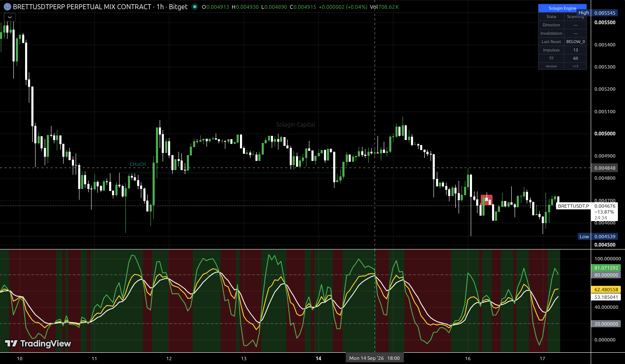625x364 pixels.
Task: Click the yellow 62.480558 indicator value
Action: [x=606, y=290]
